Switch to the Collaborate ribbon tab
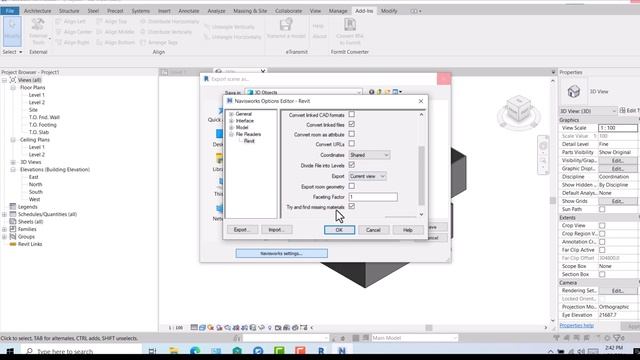Viewport: 640px width, 360px height. (x=289, y=11)
